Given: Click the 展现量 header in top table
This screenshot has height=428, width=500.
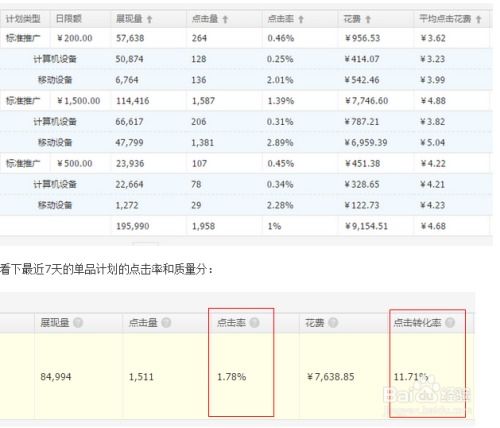Looking at the screenshot, I should tap(129, 19).
